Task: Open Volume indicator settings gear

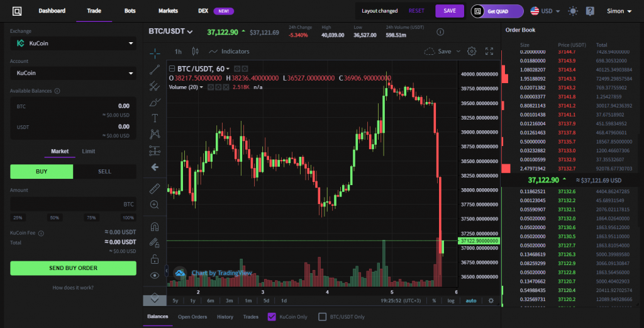Action: (218, 87)
